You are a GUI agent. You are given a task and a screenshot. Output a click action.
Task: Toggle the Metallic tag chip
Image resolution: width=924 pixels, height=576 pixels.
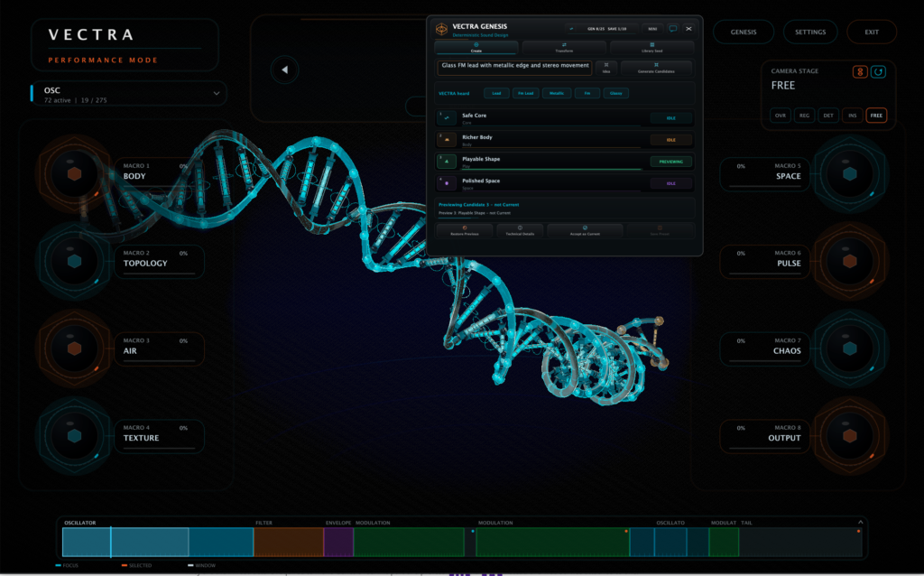[556, 93]
